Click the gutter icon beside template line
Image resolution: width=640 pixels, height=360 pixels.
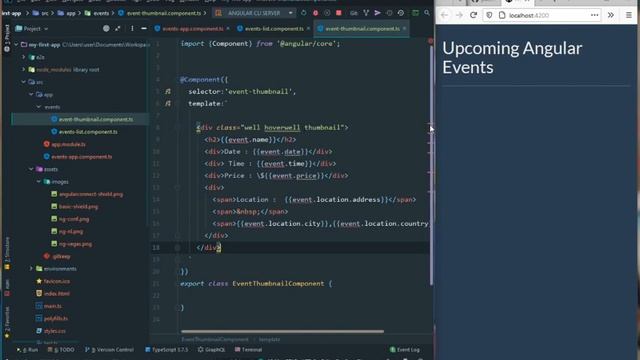(x=168, y=104)
